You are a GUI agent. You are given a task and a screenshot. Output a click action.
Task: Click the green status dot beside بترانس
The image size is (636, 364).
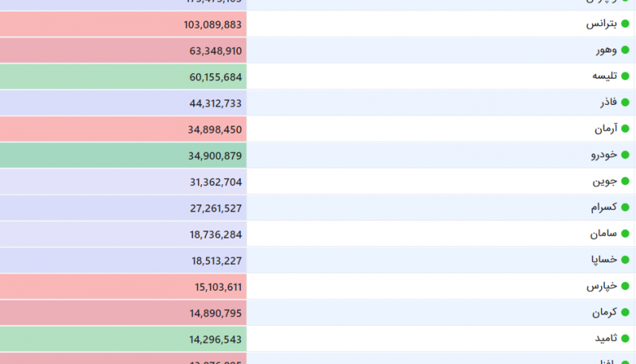(x=625, y=24)
